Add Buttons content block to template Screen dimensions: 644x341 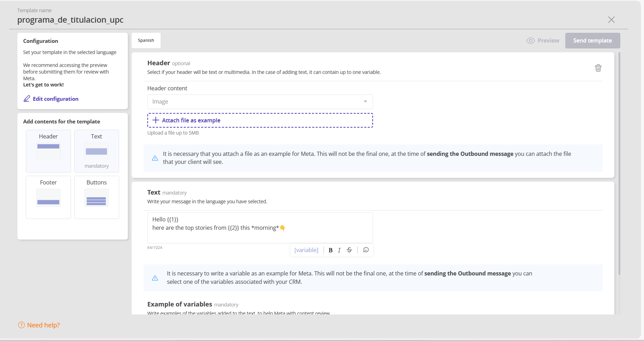(x=96, y=197)
